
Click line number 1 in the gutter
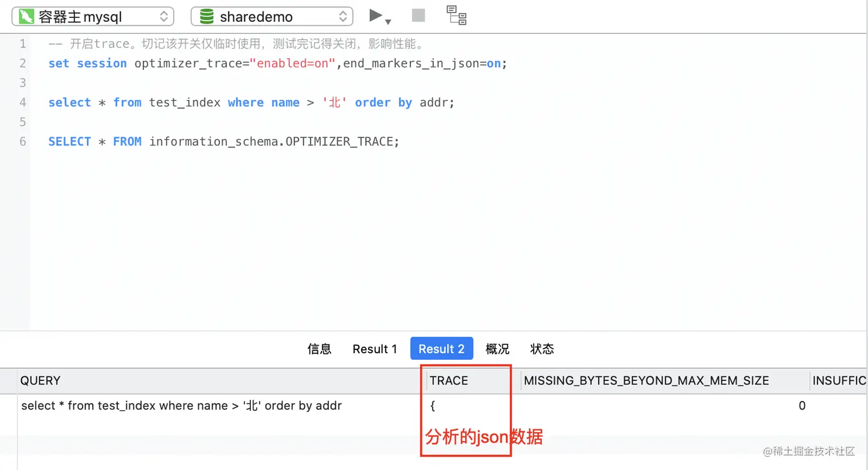[22, 44]
